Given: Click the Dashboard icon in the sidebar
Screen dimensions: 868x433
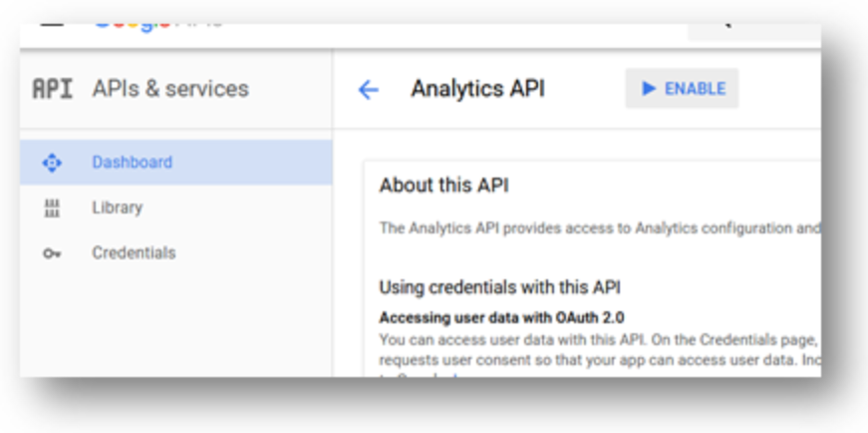Looking at the screenshot, I should [52, 163].
